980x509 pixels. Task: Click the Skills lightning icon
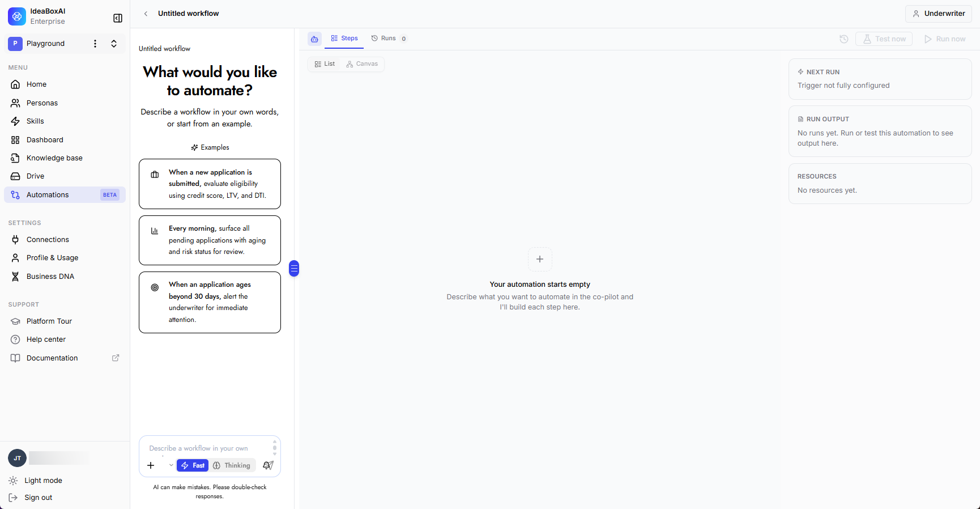(x=15, y=121)
